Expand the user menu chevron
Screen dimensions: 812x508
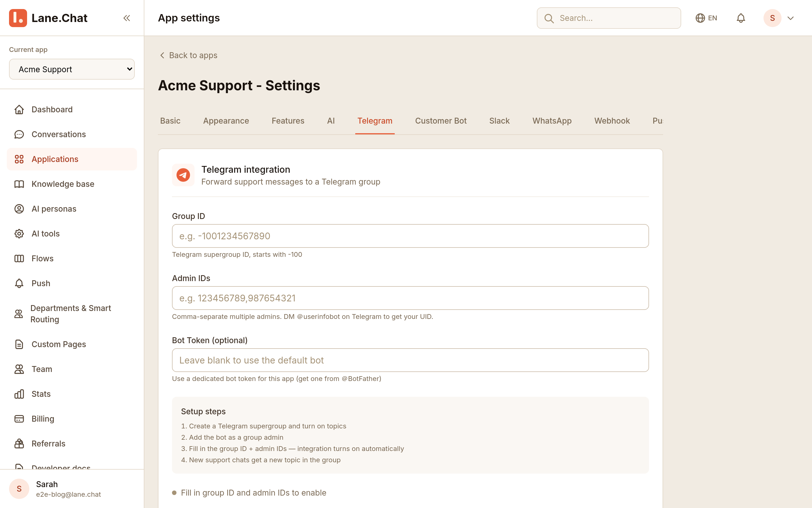(791, 18)
